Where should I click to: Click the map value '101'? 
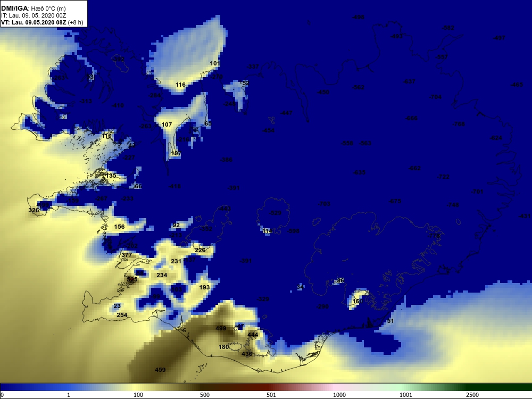(215, 63)
